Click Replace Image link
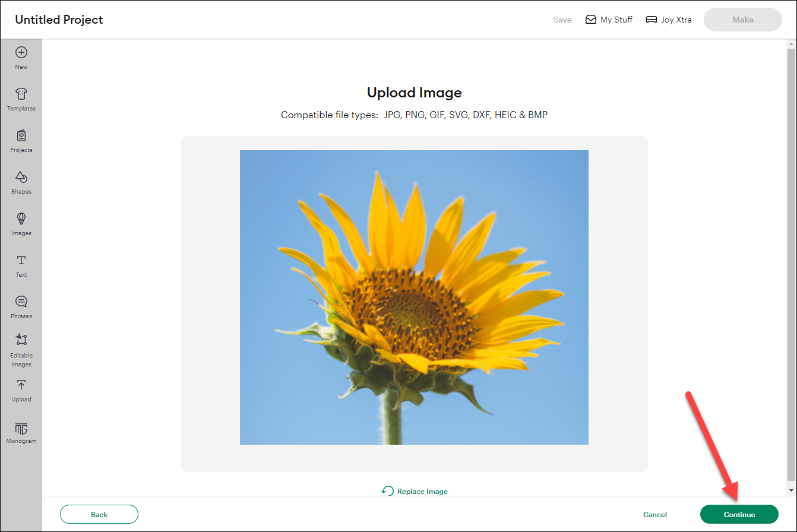 pos(415,491)
